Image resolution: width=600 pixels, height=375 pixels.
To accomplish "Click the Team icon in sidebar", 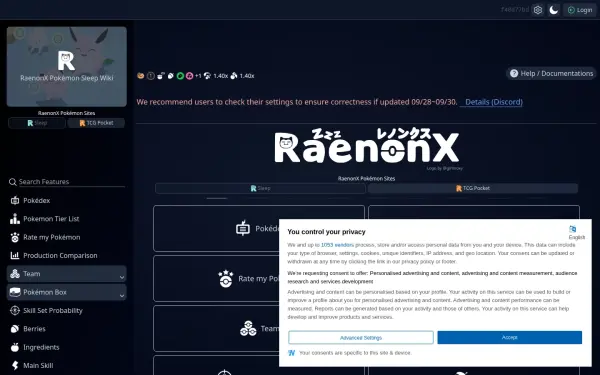I will [x=15, y=274].
